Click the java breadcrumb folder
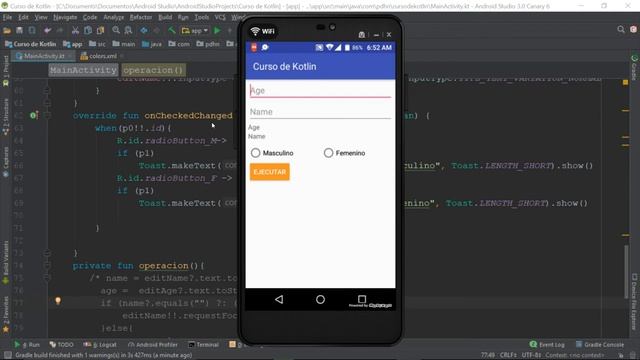The image size is (640, 360). [x=151, y=44]
